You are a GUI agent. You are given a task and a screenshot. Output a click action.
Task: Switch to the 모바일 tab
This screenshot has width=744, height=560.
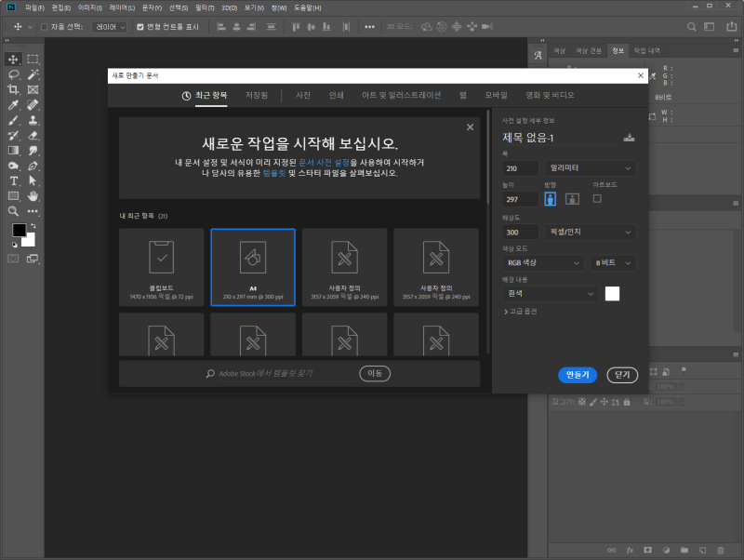[496, 96]
